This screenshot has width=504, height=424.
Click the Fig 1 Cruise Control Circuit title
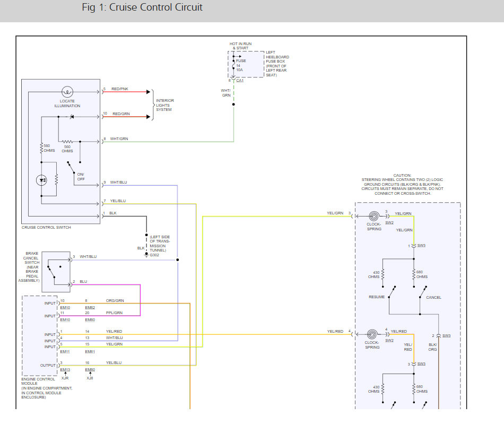pyautogui.click(x=142, y=7)
